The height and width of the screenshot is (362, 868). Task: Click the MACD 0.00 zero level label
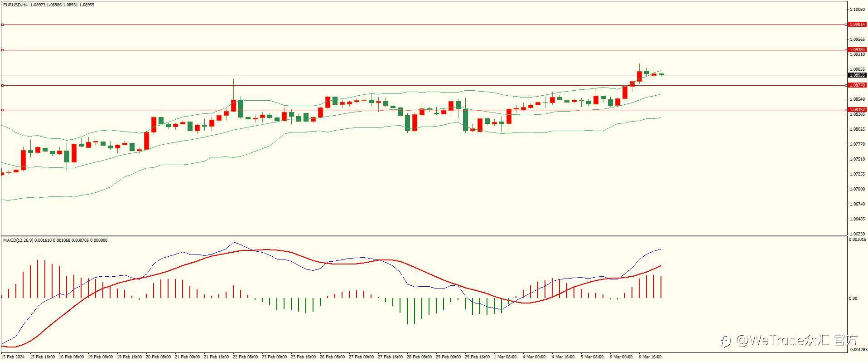click(x=853, y=298)
